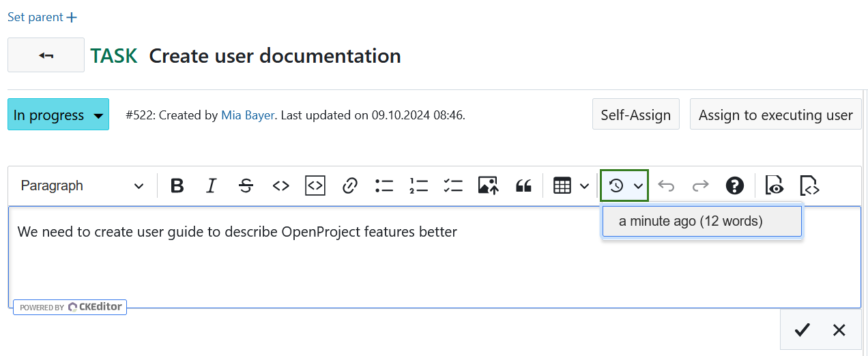Image resolution: width=868 pixels, height=356 pixels.
Task: Apply italic formatting
Action: click(x=212, y=186)
